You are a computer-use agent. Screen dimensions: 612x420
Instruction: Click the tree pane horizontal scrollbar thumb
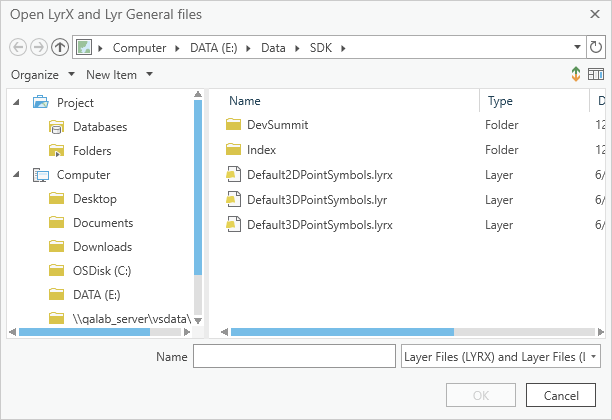(84, 332)
